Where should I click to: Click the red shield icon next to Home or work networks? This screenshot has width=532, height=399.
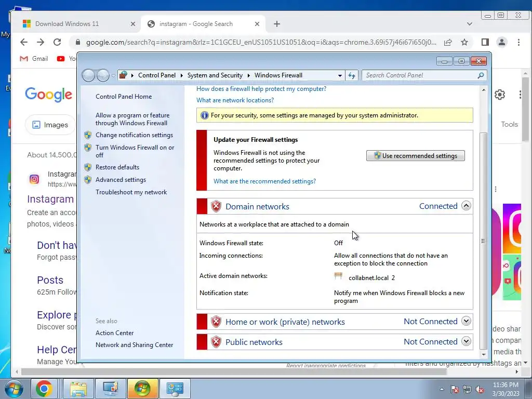[216, 322]
